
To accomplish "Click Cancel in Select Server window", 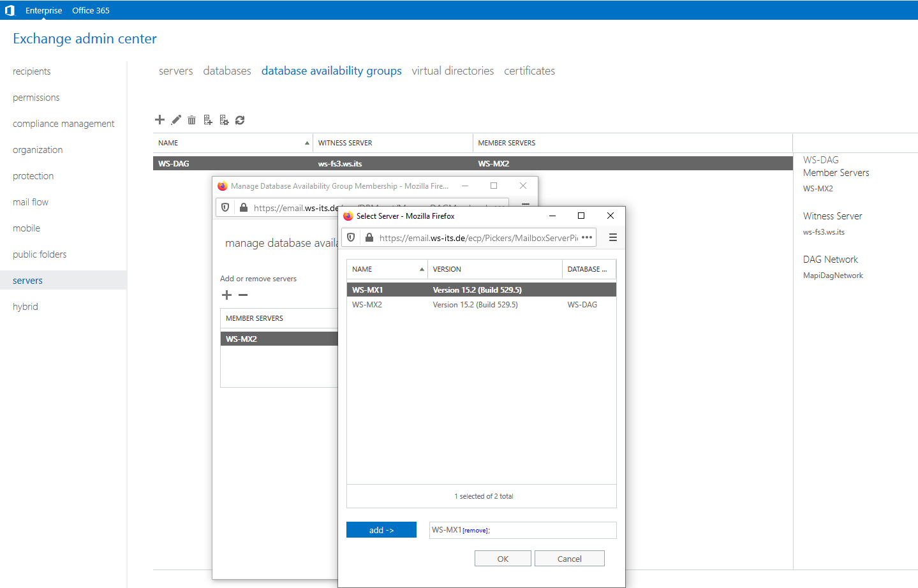I will click(569, 559).
